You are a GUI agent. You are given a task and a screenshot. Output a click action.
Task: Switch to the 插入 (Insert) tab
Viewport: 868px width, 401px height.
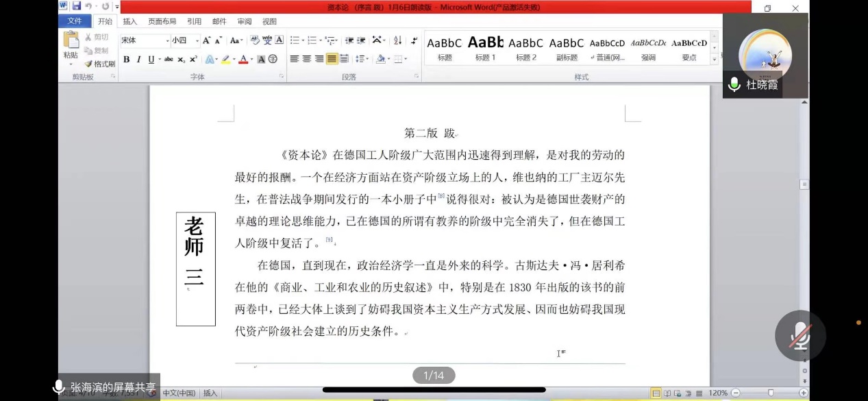pos(129,21)
